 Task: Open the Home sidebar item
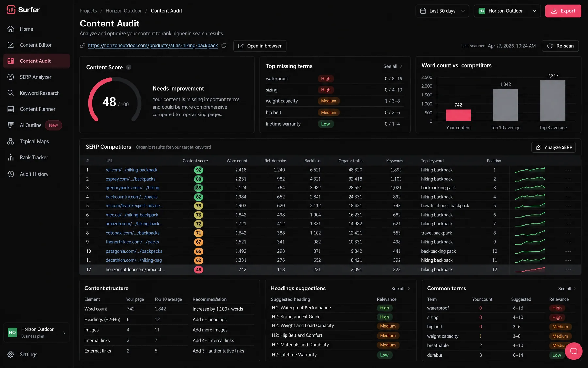[37, 29]
